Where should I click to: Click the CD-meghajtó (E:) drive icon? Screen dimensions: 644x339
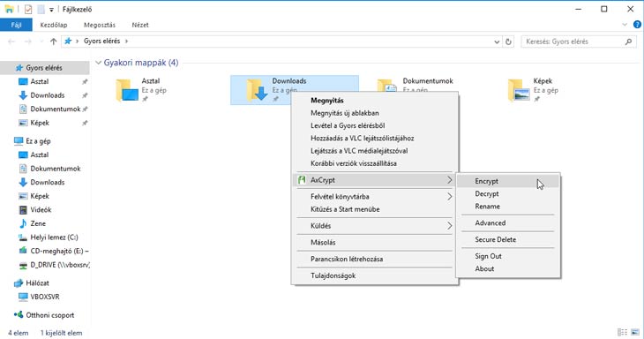pyautogui.click(x=23, y=251)
